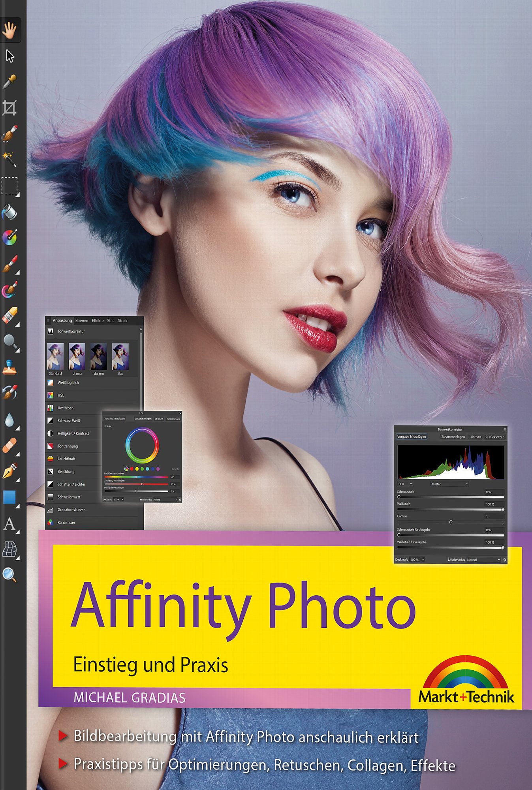This screenshot has width=532, height=790.
Task: Add a Leuchtkraft adjustment
Action: click(x=74, y=459)
